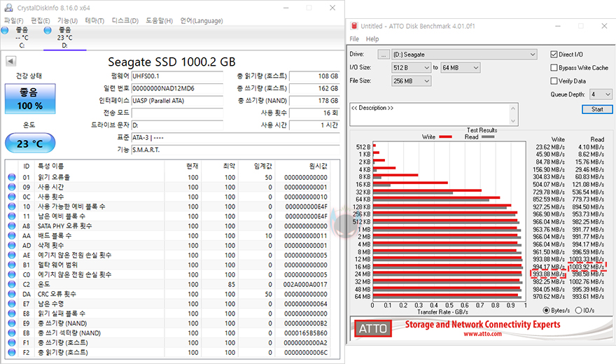The image size is (616, 364).
Task: Click the total host reads value 108 GB
Action: [x=314, y=76]
